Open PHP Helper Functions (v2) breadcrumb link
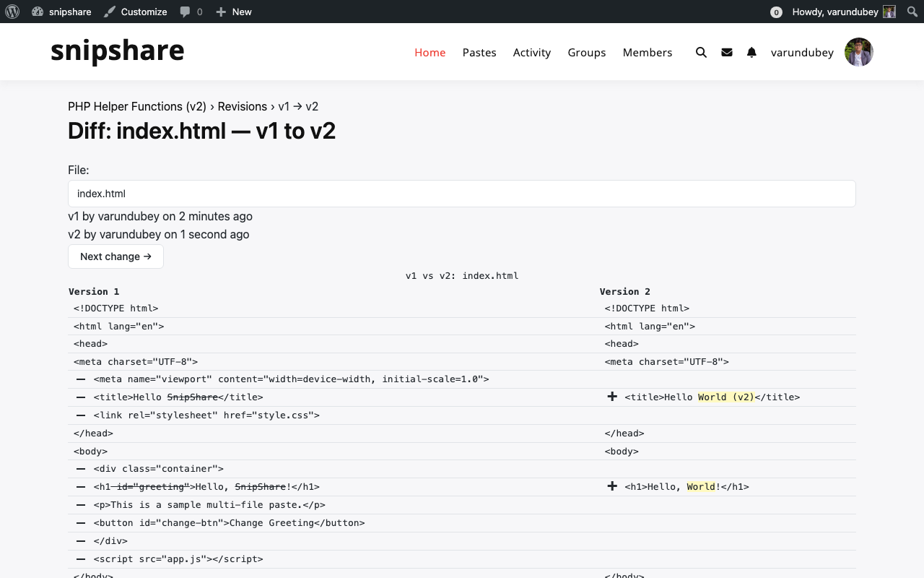Screen dimensions: 924x578 click(137, 106)
